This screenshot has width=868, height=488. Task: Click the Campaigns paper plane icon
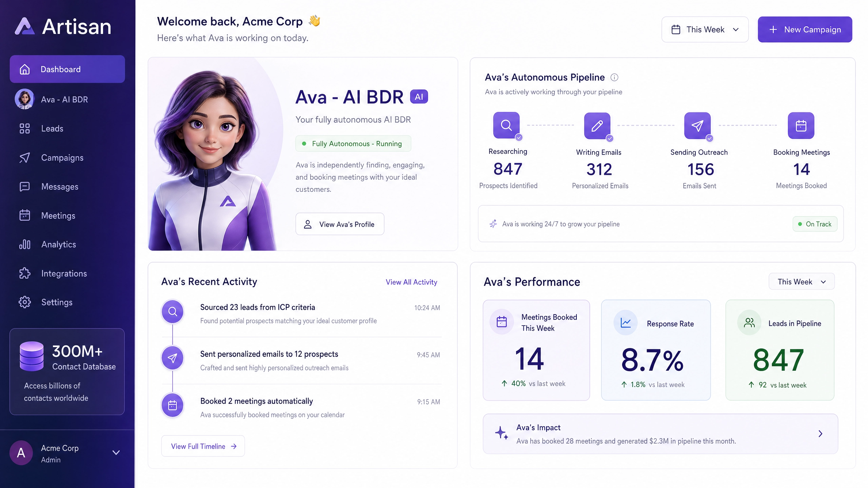click(x=24, y=158)
